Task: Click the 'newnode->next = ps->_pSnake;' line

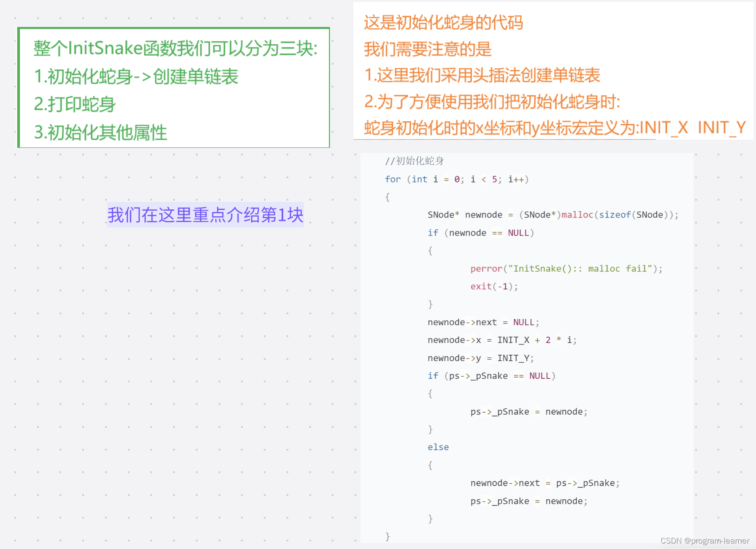Action: [x=545, y=483]
